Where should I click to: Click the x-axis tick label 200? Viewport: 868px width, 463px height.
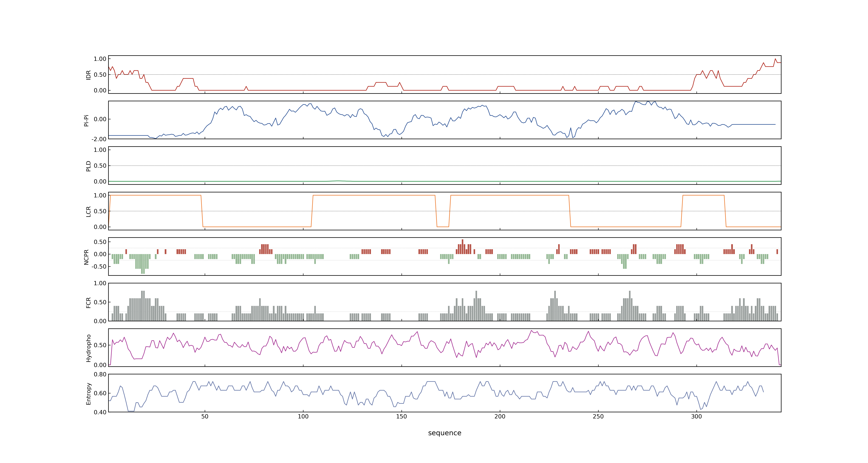click(500, 416)
